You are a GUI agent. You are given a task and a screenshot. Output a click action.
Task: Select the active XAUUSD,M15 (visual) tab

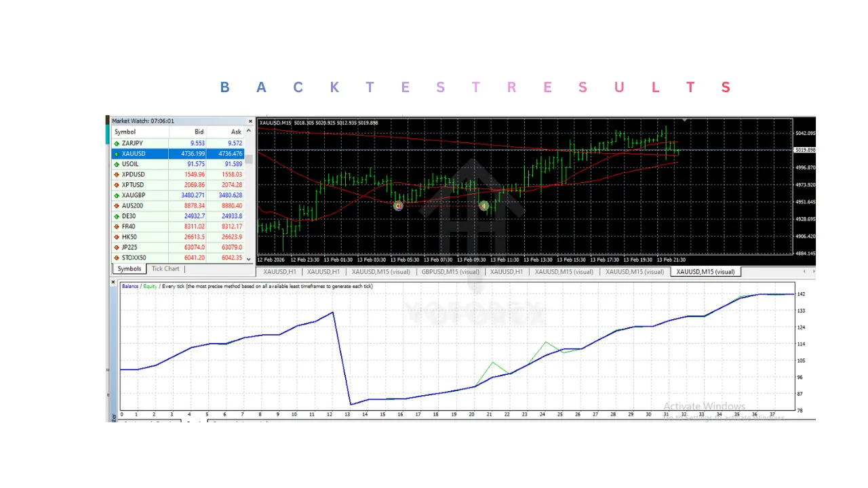point(705,272)
